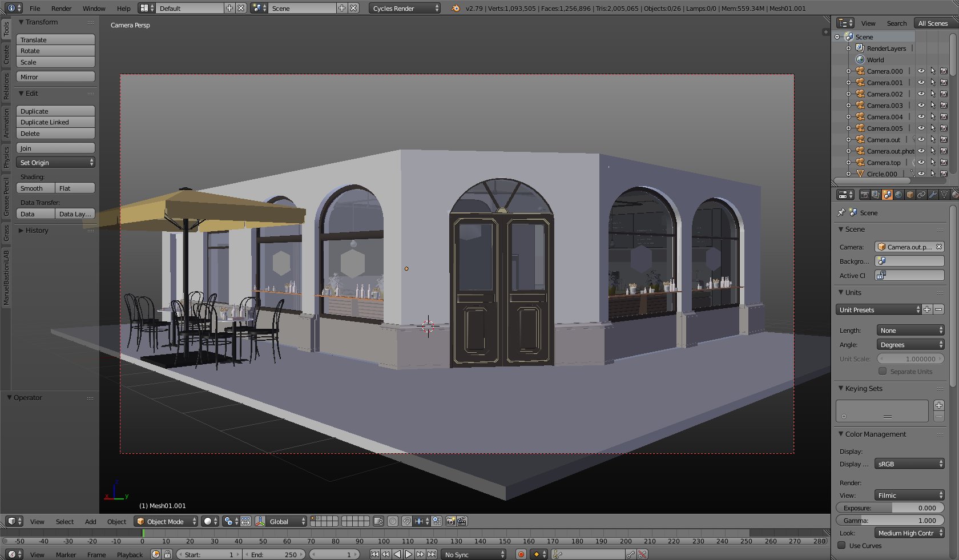Screen dimensions: 959x560
Task: Switch to the Physics tab in tool shelf
Action: (6, 157)
